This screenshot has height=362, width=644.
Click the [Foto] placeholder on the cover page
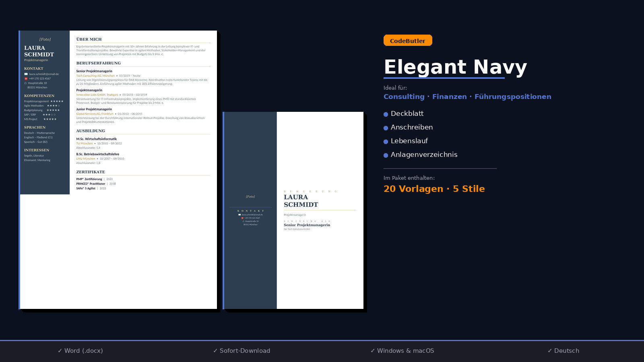point(250,197)
